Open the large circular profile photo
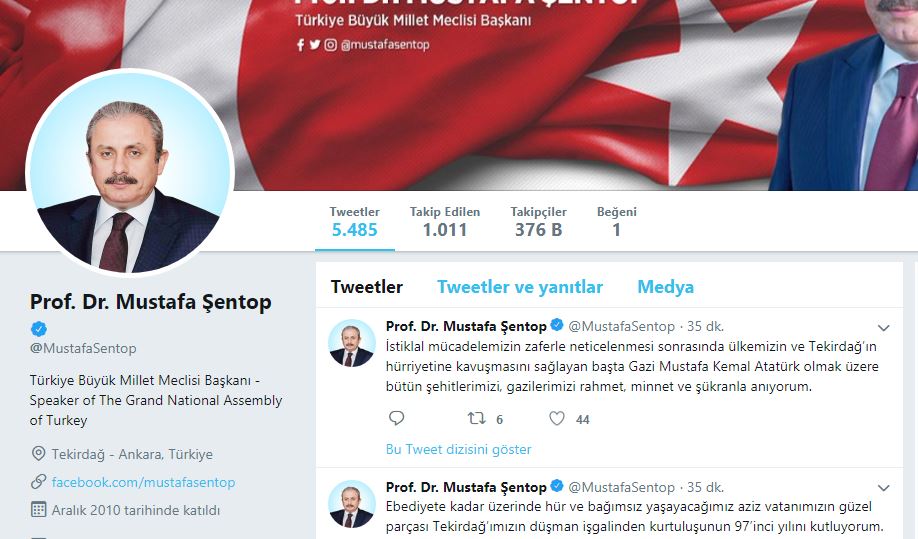 pyautogui.click(x=130, y=173)
